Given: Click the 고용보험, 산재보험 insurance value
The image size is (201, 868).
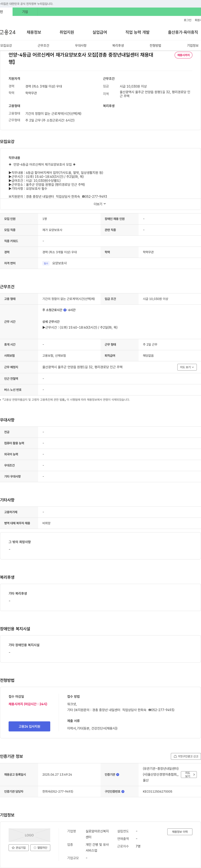Looking at the screenshot, I should pos(54,356).
